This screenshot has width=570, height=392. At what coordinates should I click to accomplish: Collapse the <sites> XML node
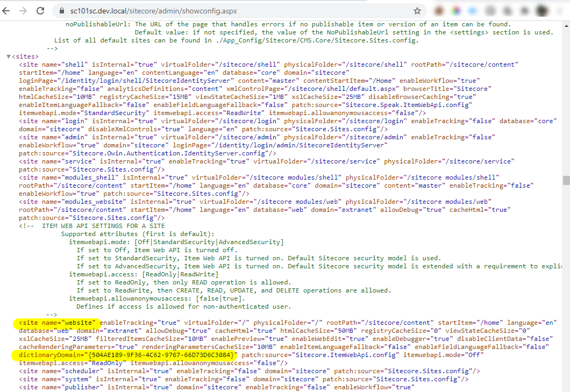(x=9, y=56)
